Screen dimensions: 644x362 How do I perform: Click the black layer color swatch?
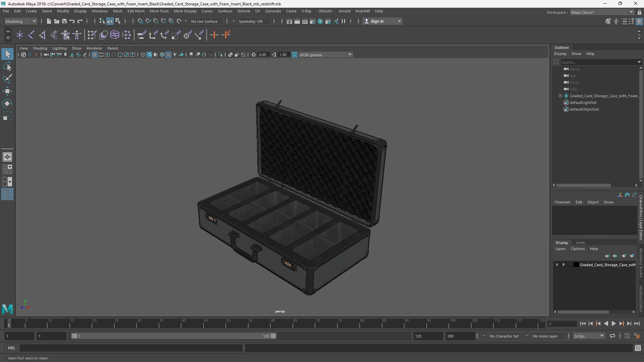(576, 265)
